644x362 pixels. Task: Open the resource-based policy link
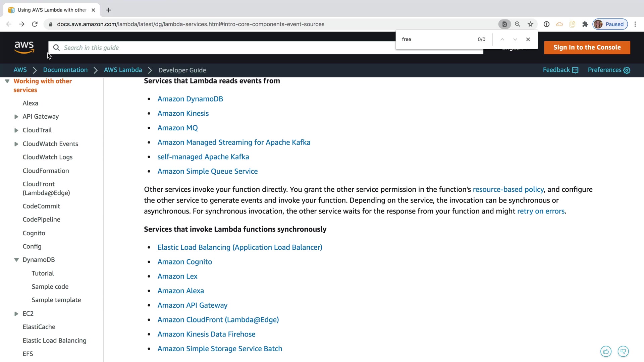[508, 189]
